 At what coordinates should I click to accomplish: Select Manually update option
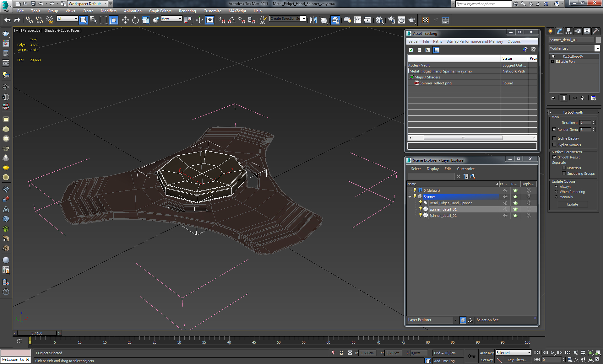[x=556, y=197]
